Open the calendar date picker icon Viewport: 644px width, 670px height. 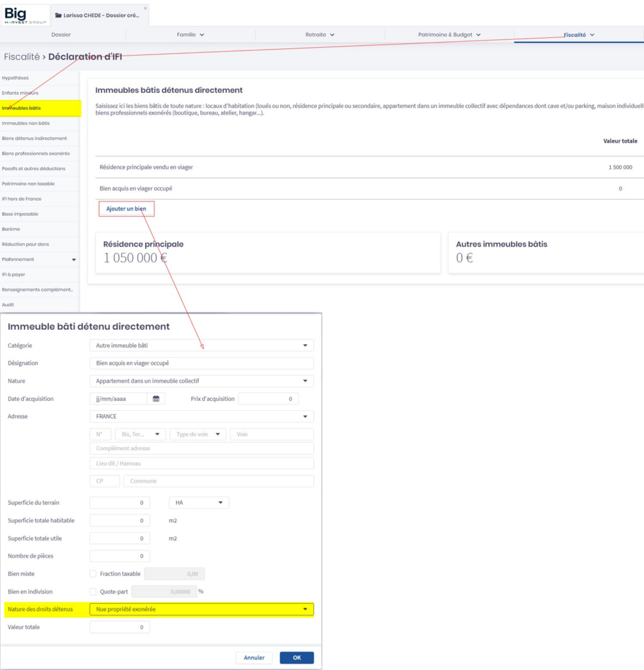(x=156, y=398)
